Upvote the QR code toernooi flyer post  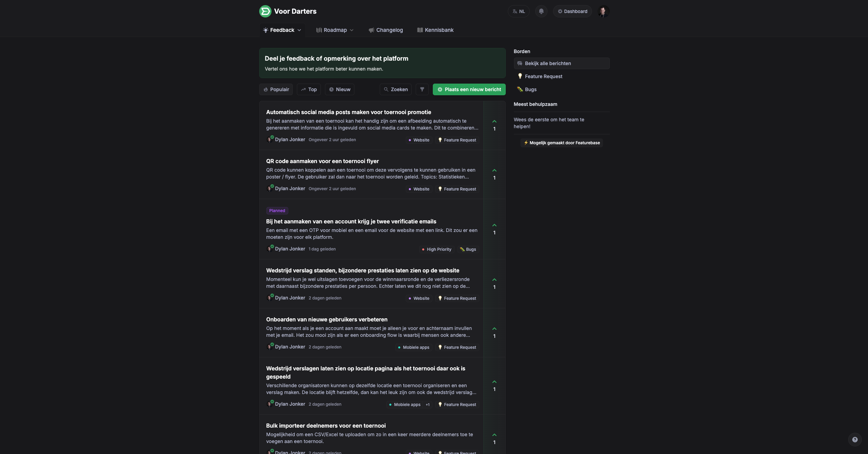[x=494, y=171]
